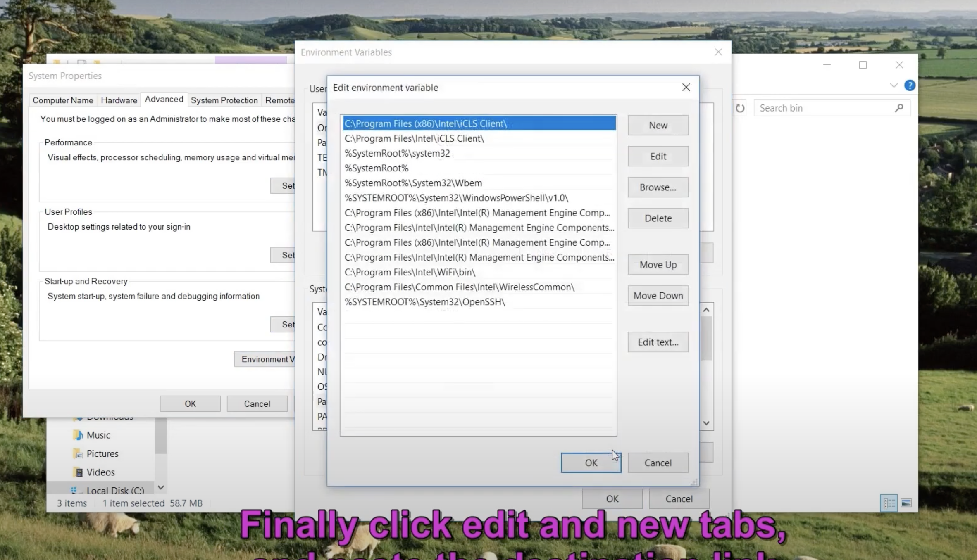Viewport: 977px width, 560px height.
Task: Click the magnifier icon in Search bin
Action: coord(899,108)
